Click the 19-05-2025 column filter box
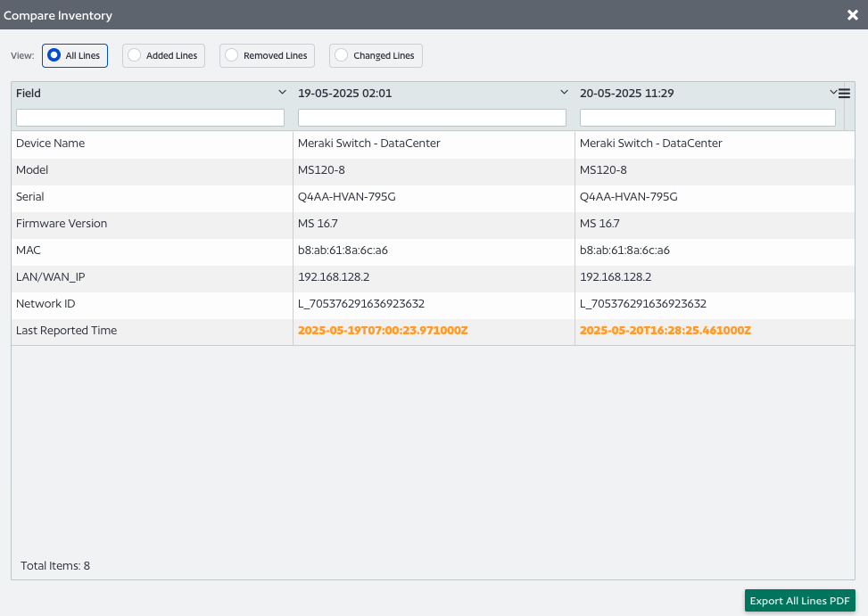 click(432, 117)
